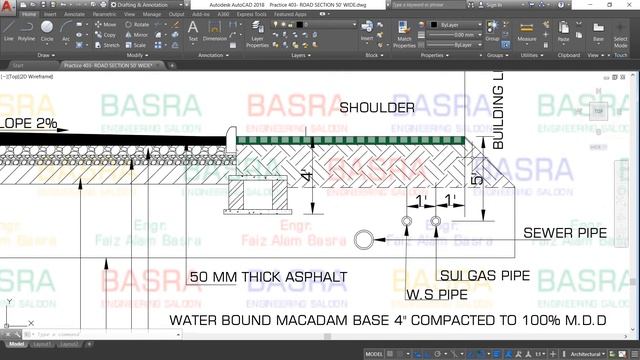Activate the Mirror command
The image size is (640, 360).
coord(136,35)
